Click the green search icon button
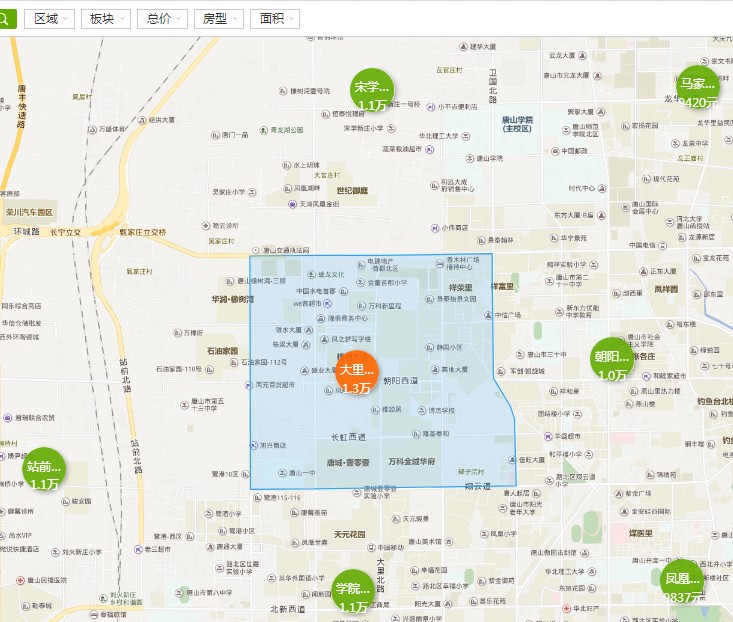 7,18
